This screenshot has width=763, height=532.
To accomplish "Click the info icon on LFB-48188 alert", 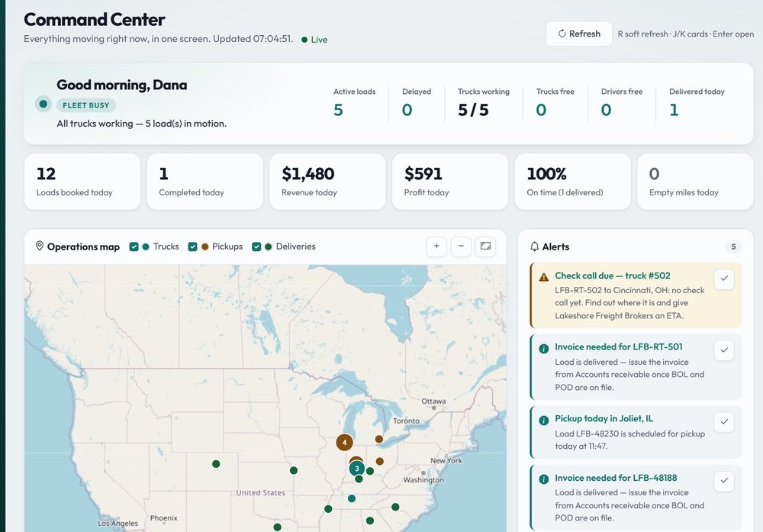I will [544, 479].
